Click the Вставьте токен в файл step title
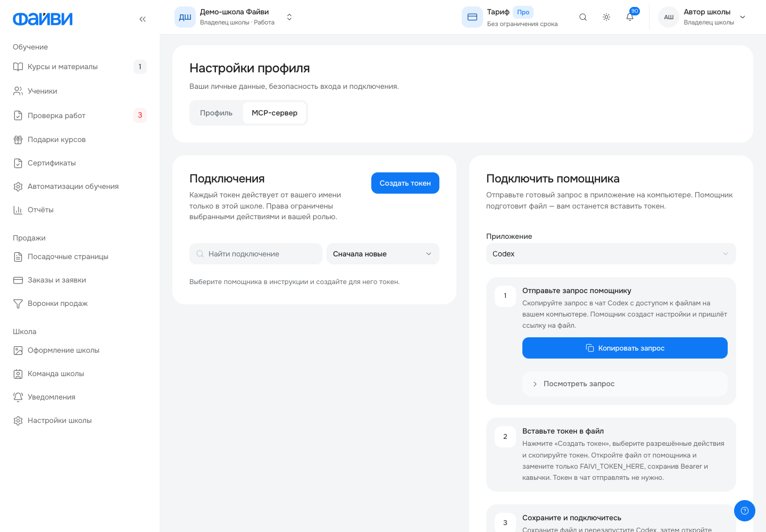Screen dimensions: 766x532 (x=563, y=431)
